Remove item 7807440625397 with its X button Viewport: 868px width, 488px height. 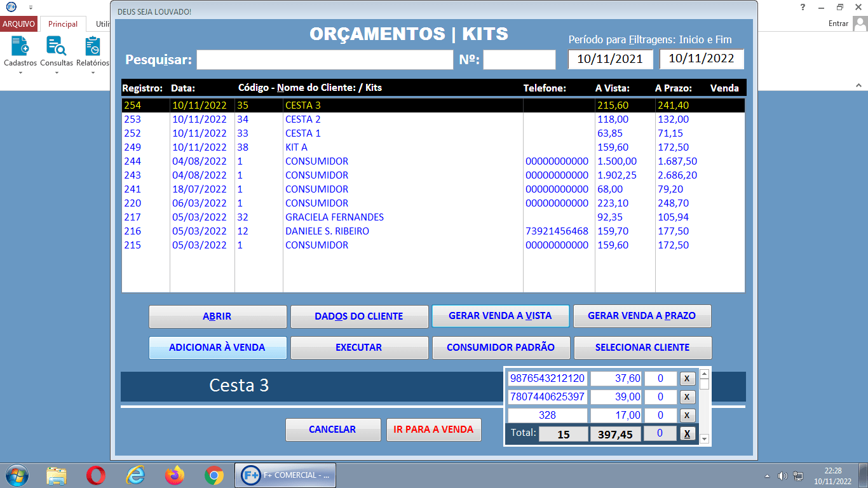pyautogui.click(x=687, y=397)
